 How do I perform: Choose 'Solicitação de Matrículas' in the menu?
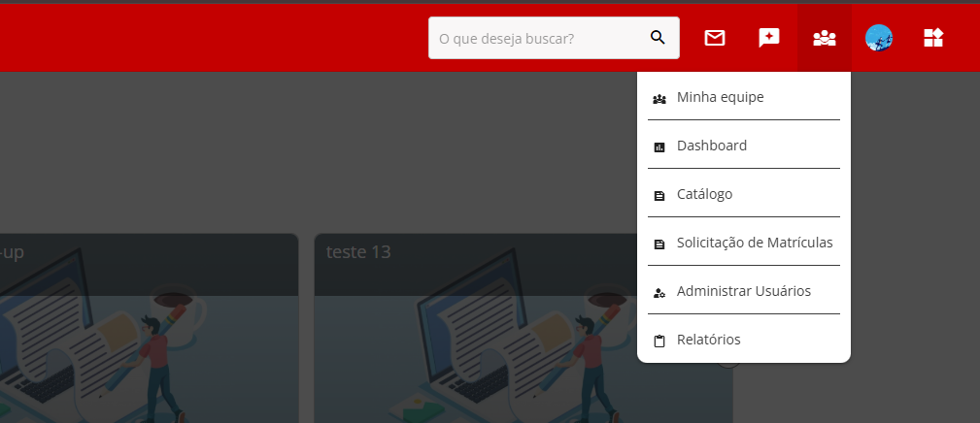coord(754,243)
